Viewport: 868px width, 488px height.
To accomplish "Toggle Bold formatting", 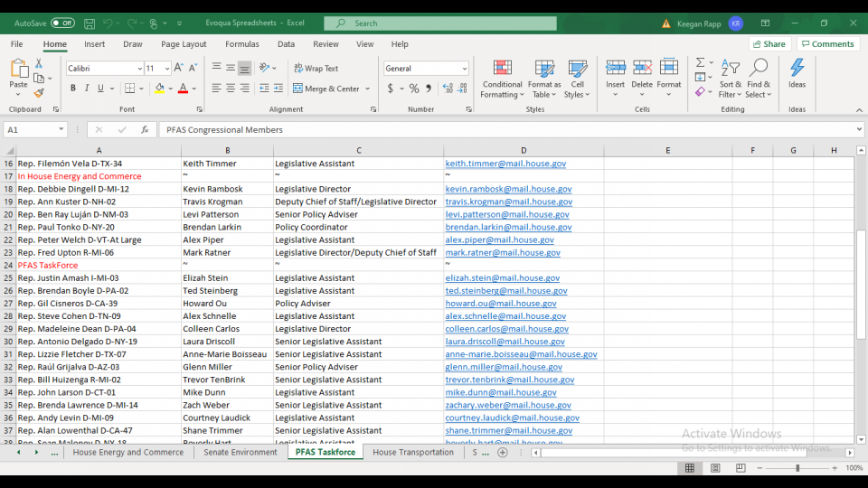I will [73, 89].
